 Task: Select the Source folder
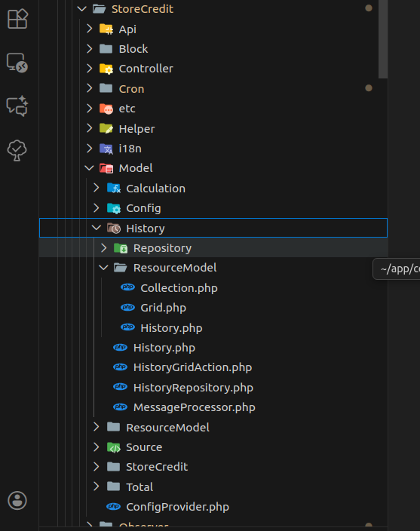point(213,447)
